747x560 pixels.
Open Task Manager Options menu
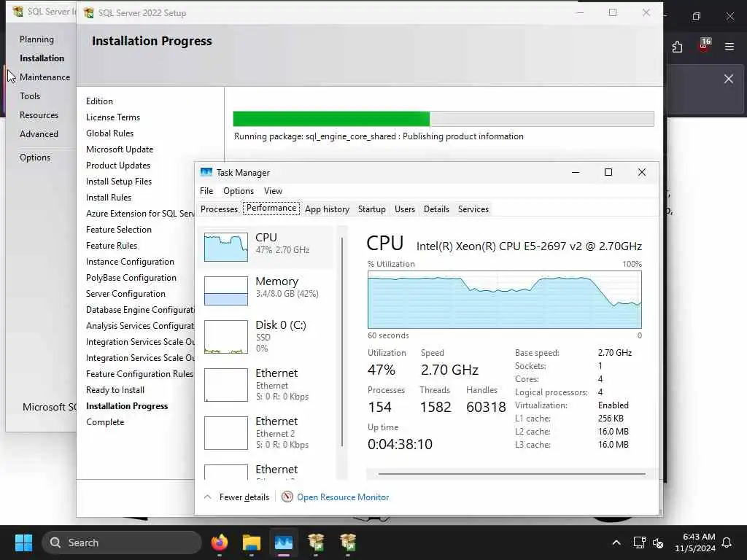[239, 191]
